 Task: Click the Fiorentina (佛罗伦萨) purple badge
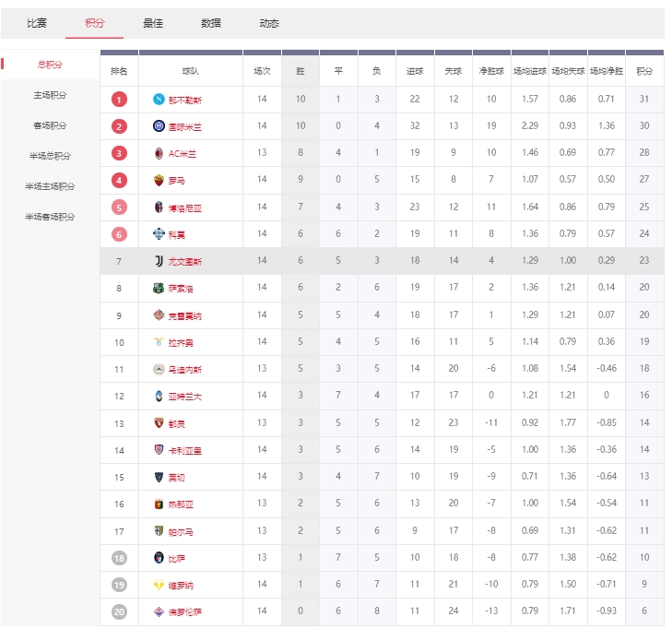click(x=159, y=612)
